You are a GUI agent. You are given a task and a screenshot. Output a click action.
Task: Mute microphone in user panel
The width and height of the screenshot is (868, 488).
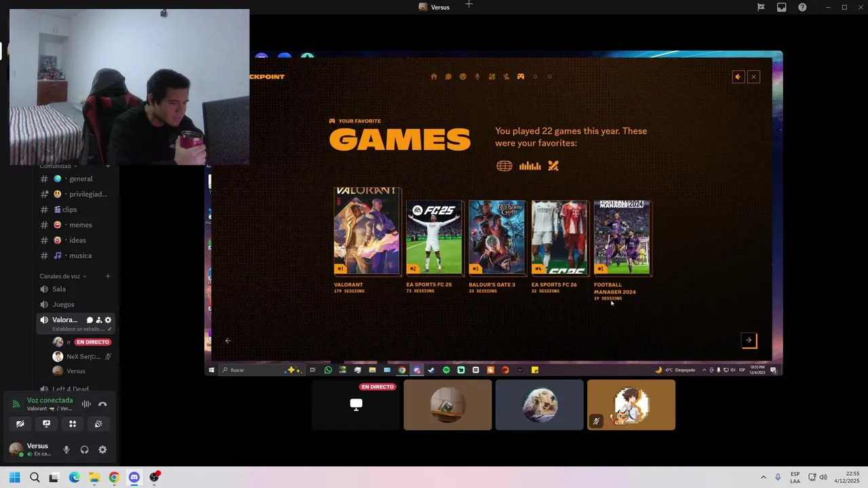[x=66, y=449]
